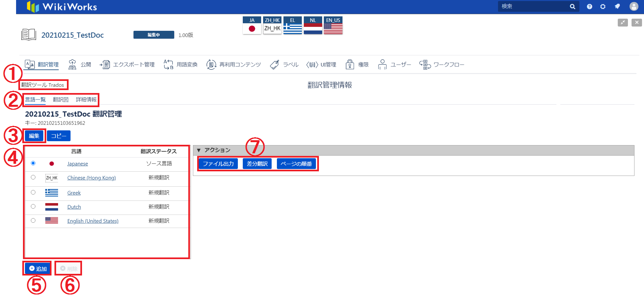
Task: Open ワークフロー workflow section
Action: click(x=442, y=65)
